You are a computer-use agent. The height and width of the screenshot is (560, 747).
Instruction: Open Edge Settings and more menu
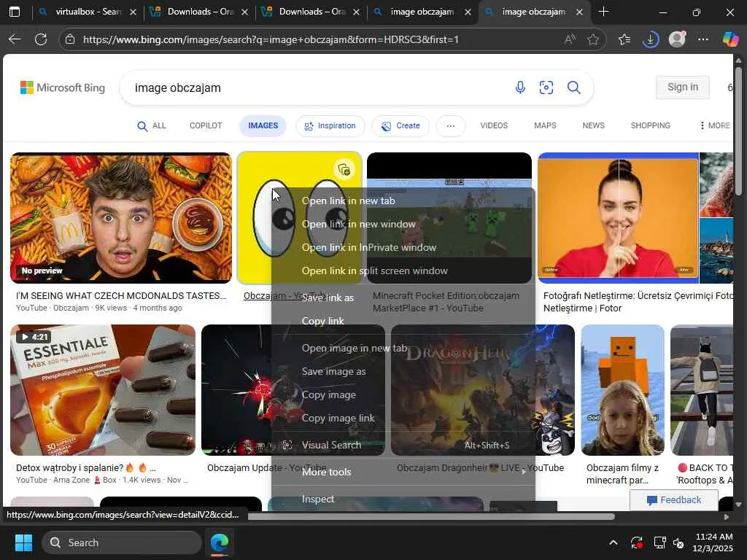point(703,39)
